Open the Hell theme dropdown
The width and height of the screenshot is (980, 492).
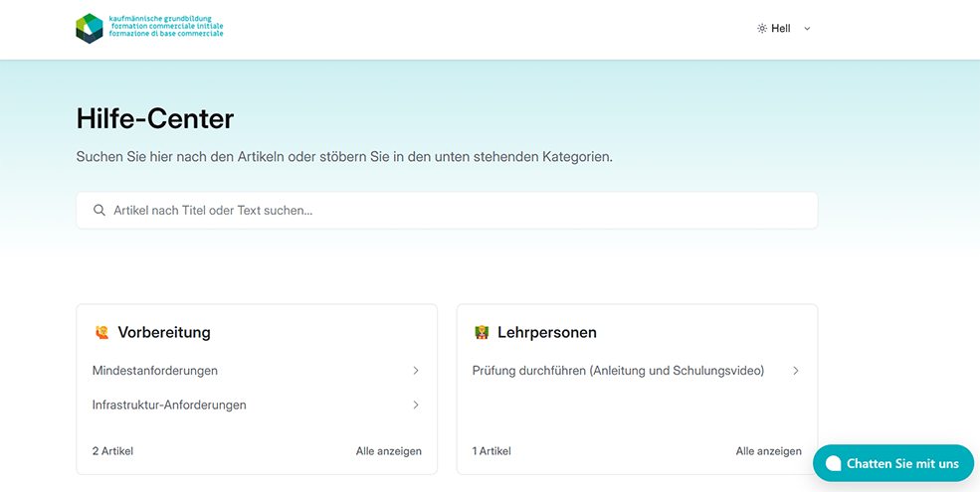pos(783,29)
